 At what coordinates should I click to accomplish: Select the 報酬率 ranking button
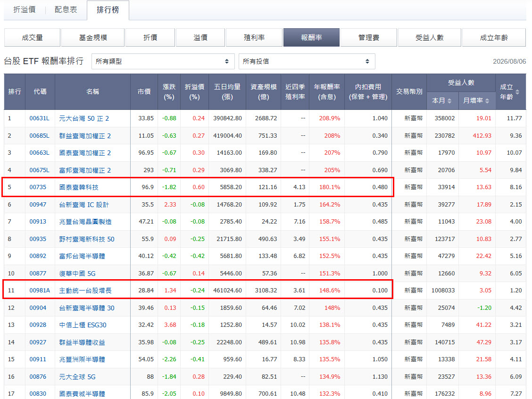(311, 38)
